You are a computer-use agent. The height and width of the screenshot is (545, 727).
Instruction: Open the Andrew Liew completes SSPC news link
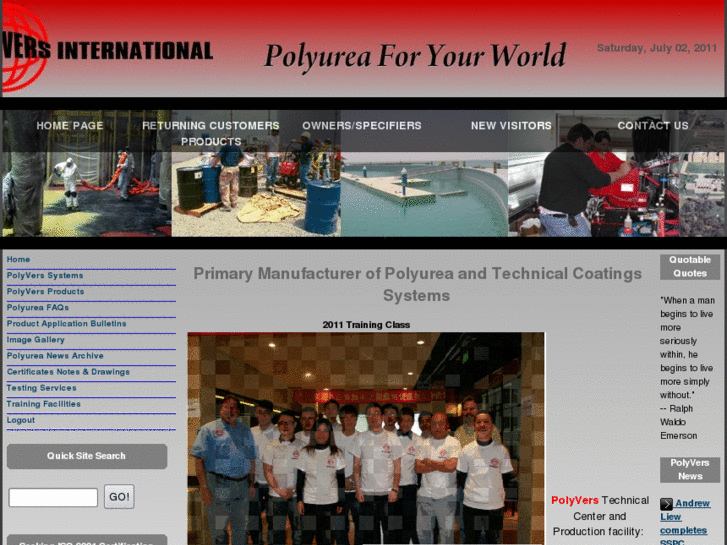[685, 523]
